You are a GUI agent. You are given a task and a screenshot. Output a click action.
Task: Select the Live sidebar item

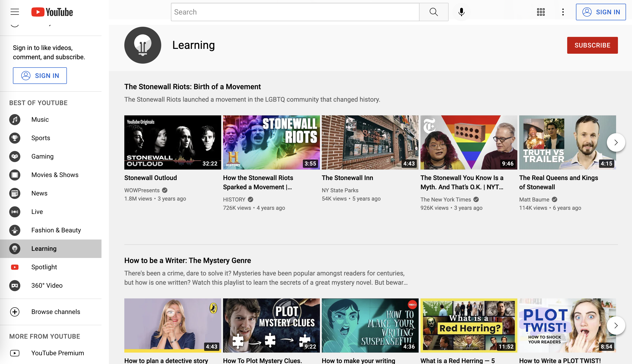[51, 212]
